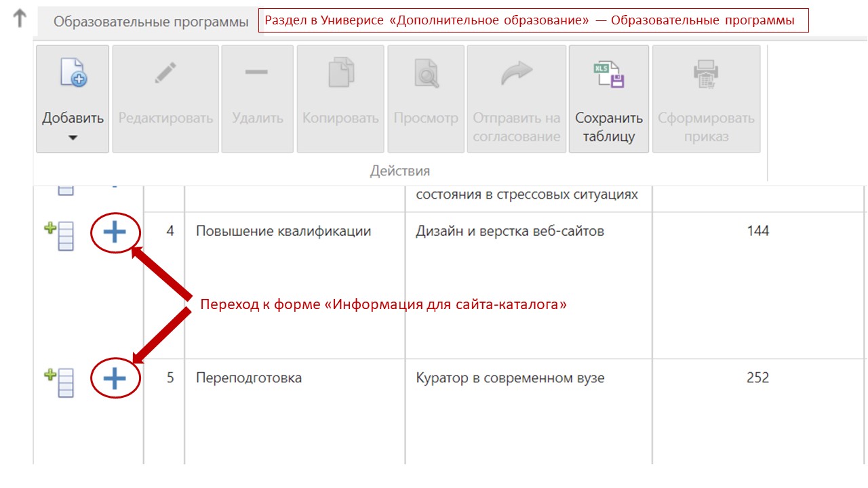The height and width of the screenshot is (488, 868).
Task: Click green-plus table icon in row 5
Action: tap(59, 382)
